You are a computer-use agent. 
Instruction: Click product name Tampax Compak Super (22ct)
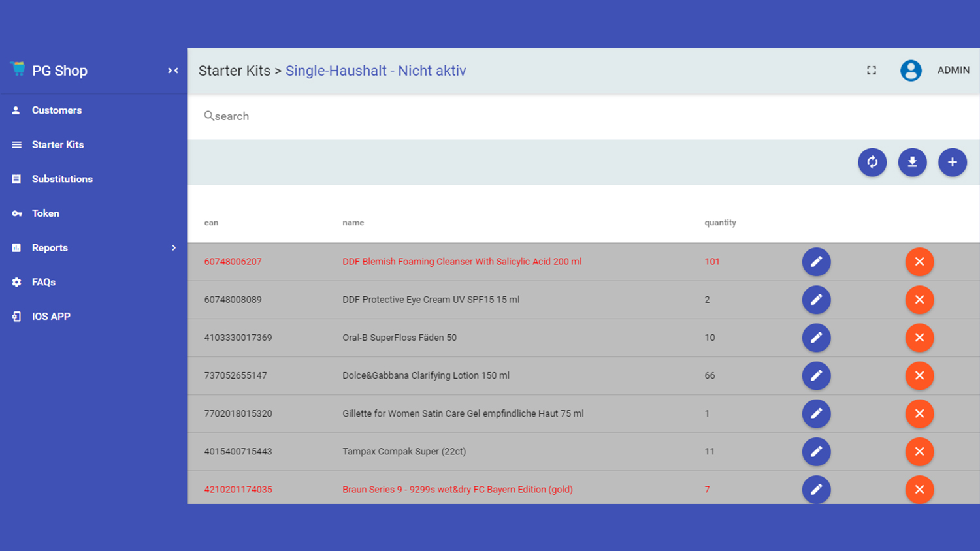click(404, 451)
